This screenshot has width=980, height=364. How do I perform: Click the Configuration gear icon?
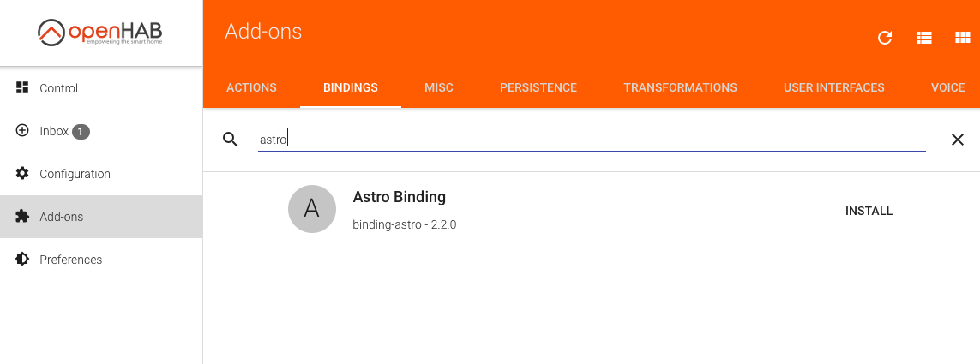click(22, 174)
